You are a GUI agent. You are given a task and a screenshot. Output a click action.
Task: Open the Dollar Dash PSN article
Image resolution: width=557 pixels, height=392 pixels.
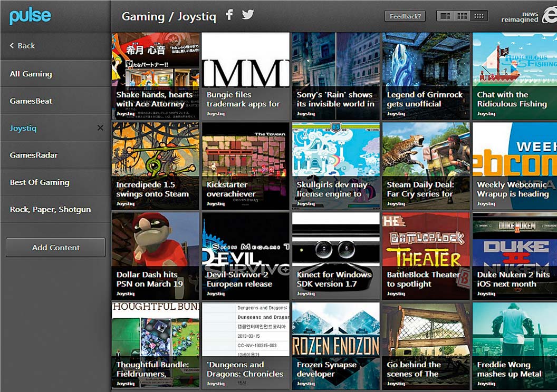pyautogui.click(x=156, y=256)
